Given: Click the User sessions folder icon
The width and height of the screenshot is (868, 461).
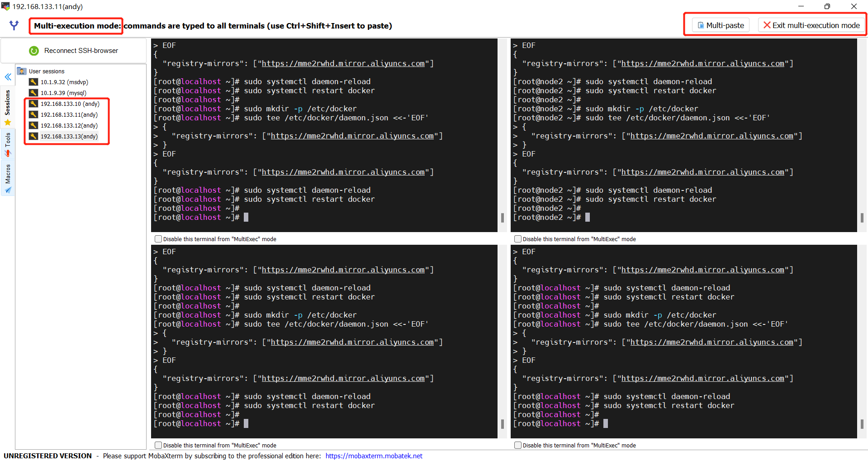Looking at the screenshot, I should pos(22,71).
